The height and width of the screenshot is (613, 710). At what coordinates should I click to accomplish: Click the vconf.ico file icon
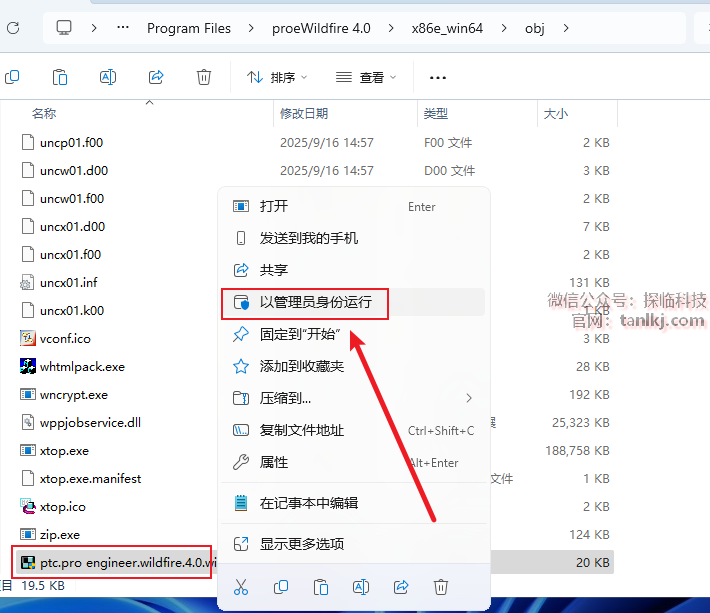[x=28, y=338]
